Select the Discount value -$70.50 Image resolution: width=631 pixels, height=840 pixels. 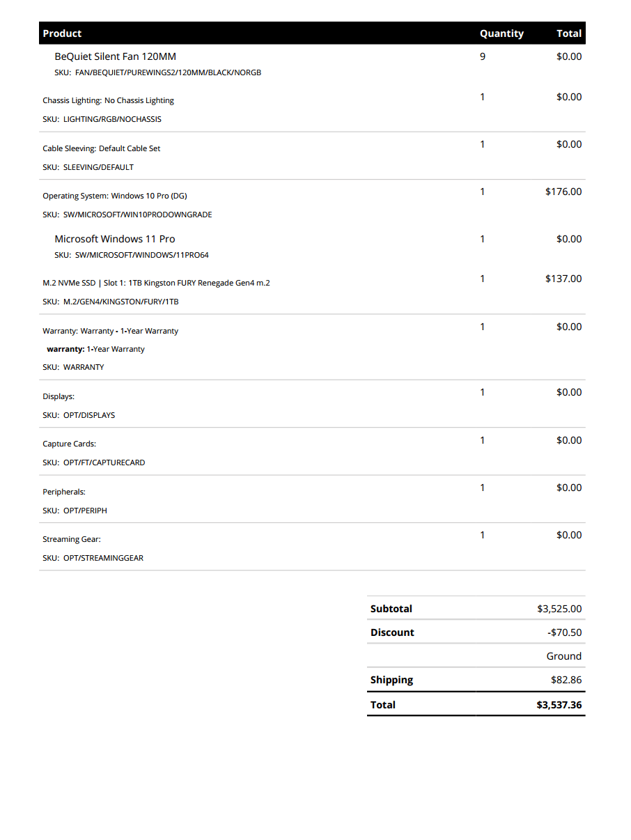point(565,632)
